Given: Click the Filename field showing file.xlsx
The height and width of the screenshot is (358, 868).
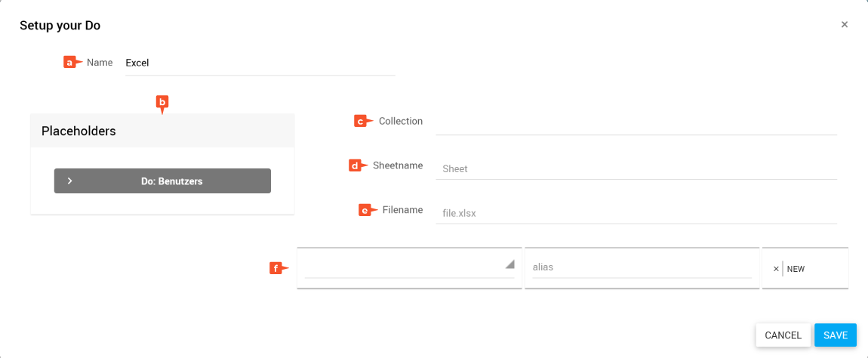Looking at the screenshot, I should (x=636, y=213).
